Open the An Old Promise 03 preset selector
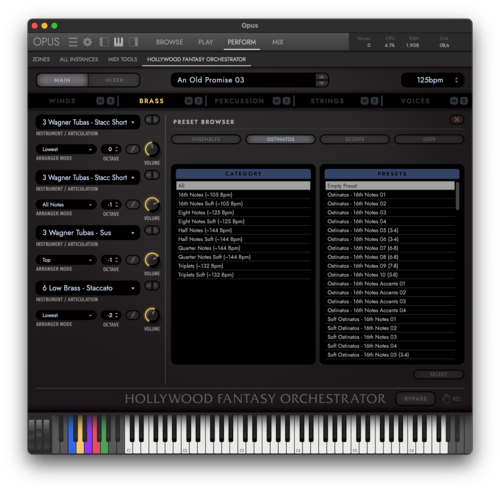The height and width of the screenshot is (491, 500). pyautogui.click(x=243, y=80)
